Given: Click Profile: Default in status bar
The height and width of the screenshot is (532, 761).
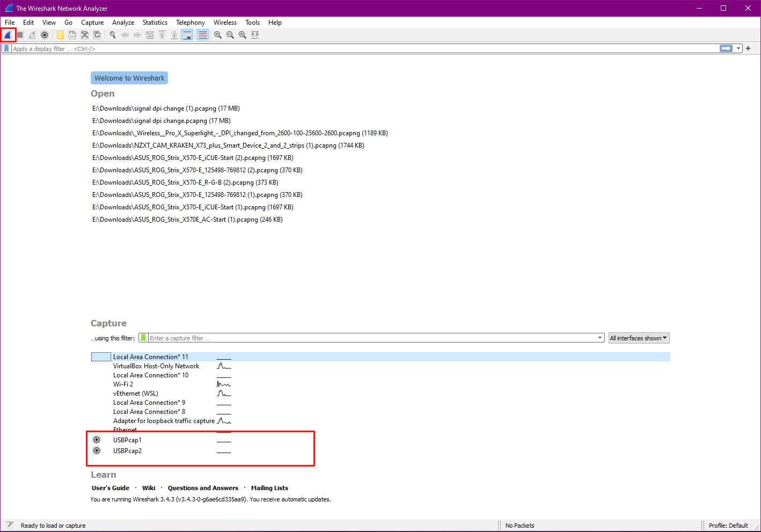Looking at the screenshot, I should click(728, 526).
